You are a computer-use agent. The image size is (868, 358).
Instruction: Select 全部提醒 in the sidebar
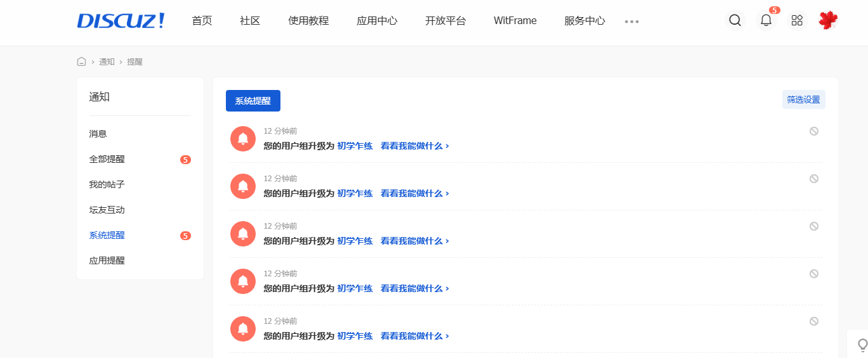point(107,159)
